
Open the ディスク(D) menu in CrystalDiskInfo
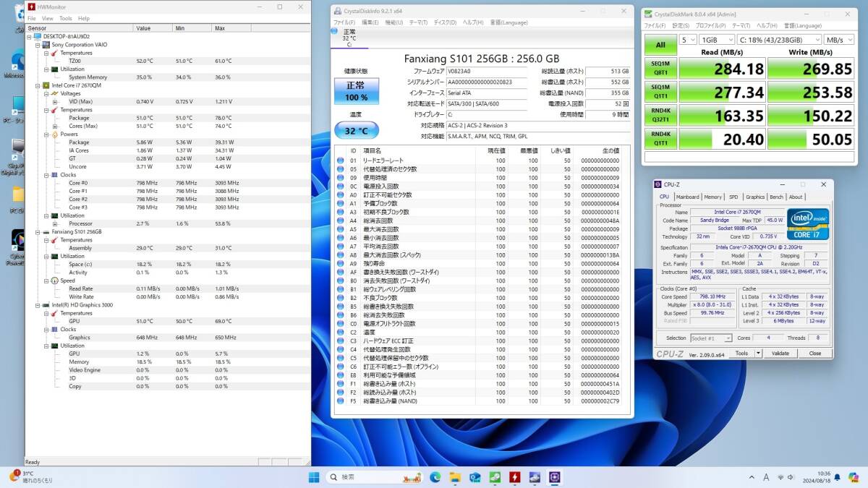[x=446, y=22]
